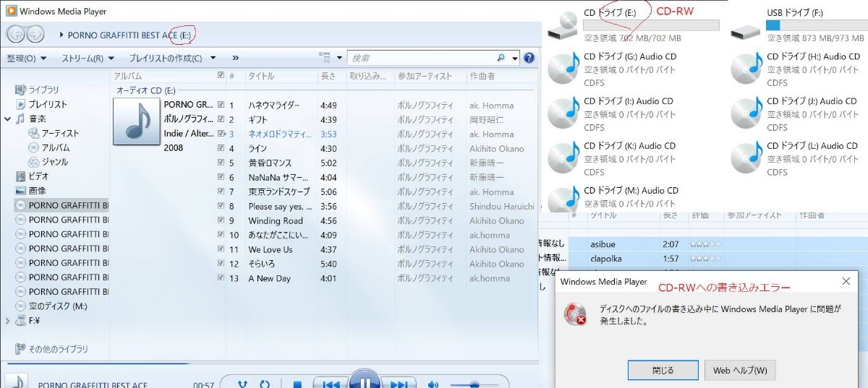Select CD ドライブ (H:) Audio CD
Screen dimensions: 868x388
(x=796, y=69)
